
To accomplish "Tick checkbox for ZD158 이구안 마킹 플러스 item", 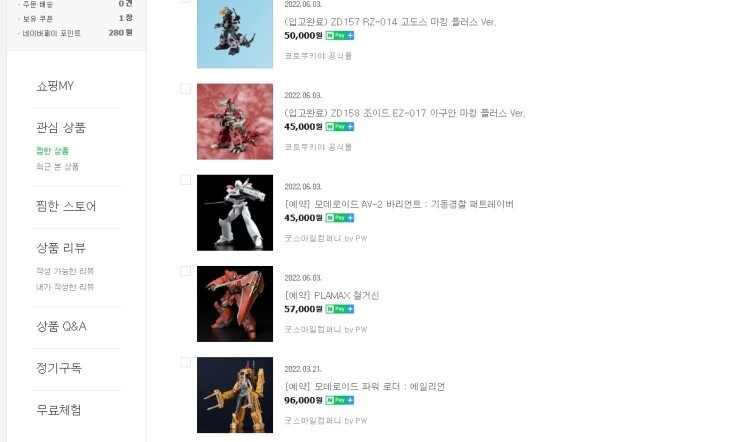I will click(185, 89).
